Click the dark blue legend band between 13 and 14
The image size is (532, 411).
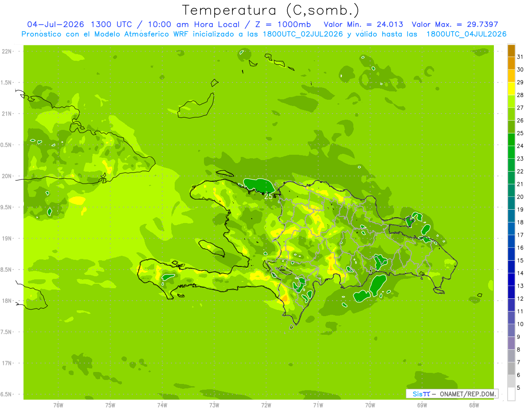(511, 280)
